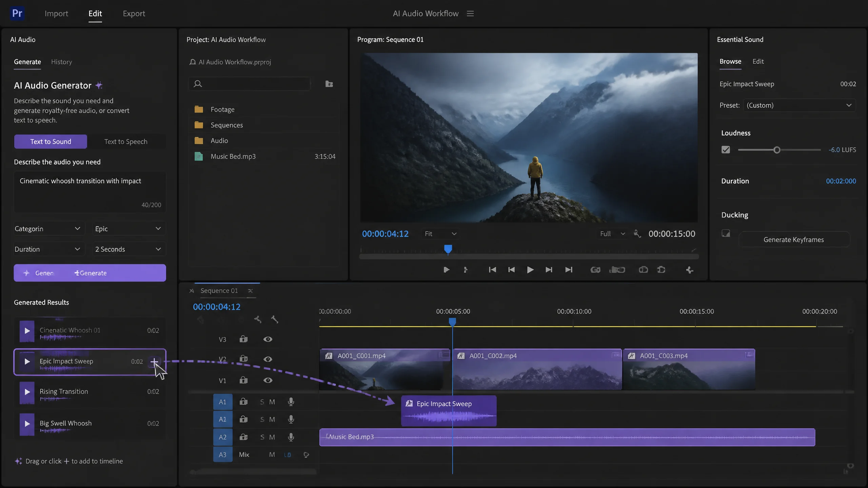Image resolution: width=868 pixels, height=488 pixels.
Task: Switch to the Import tab
Action: [x=56, y=14]
